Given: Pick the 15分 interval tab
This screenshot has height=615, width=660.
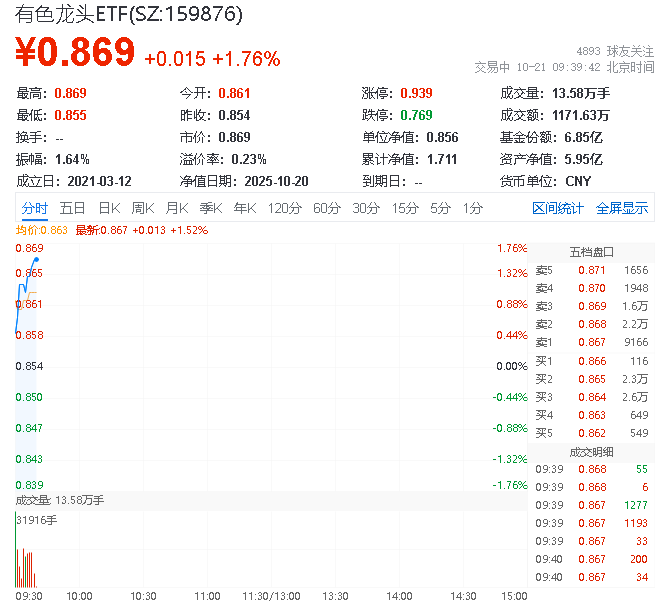Looking at the screenshot, I should pyautogui.click(x=405, y=208).
